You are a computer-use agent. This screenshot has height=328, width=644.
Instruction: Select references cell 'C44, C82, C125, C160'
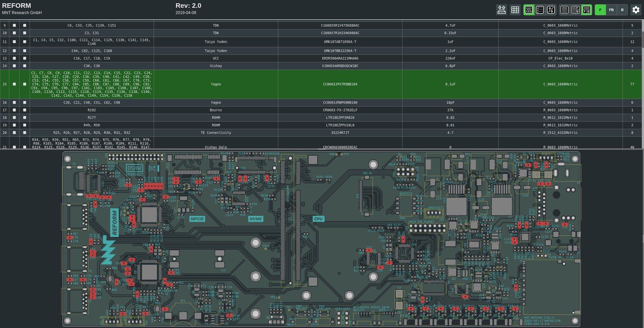[x=92, y=51]
